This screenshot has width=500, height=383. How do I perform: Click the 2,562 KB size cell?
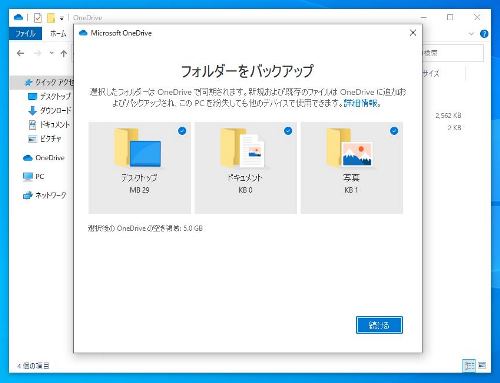(x=448, y=115)
